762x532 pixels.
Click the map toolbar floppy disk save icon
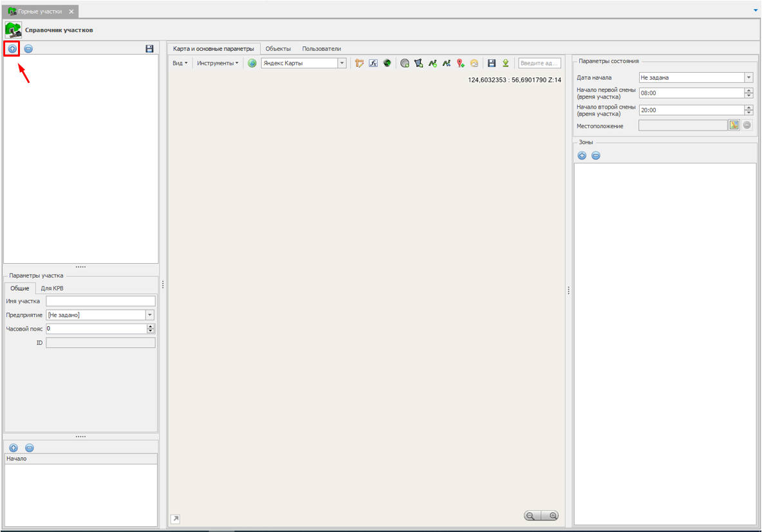click(492, 63)
